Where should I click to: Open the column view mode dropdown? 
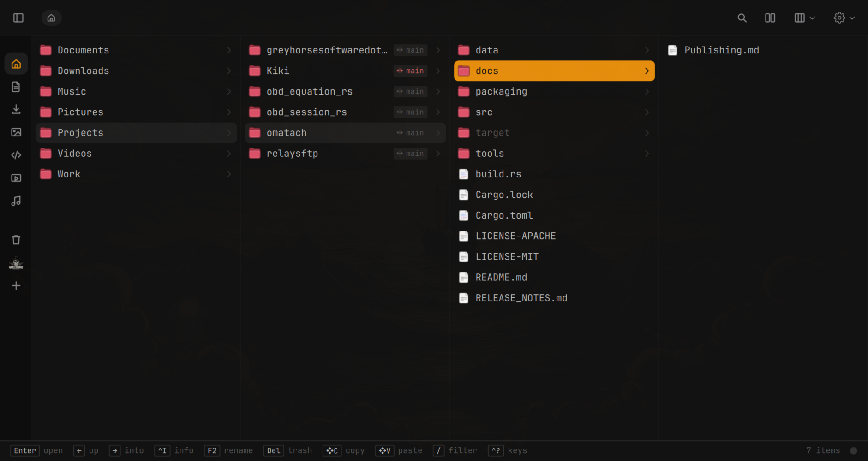804,18
